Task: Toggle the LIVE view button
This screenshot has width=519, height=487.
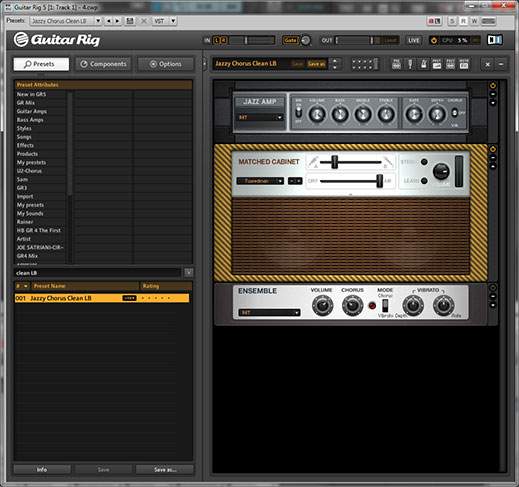Action: coord(414,40)
